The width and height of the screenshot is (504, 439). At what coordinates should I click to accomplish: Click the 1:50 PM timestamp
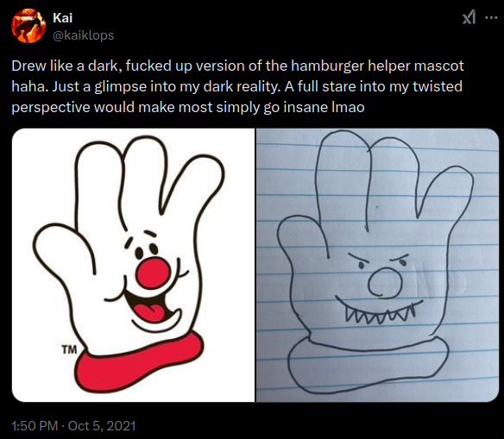click(35, 426)
